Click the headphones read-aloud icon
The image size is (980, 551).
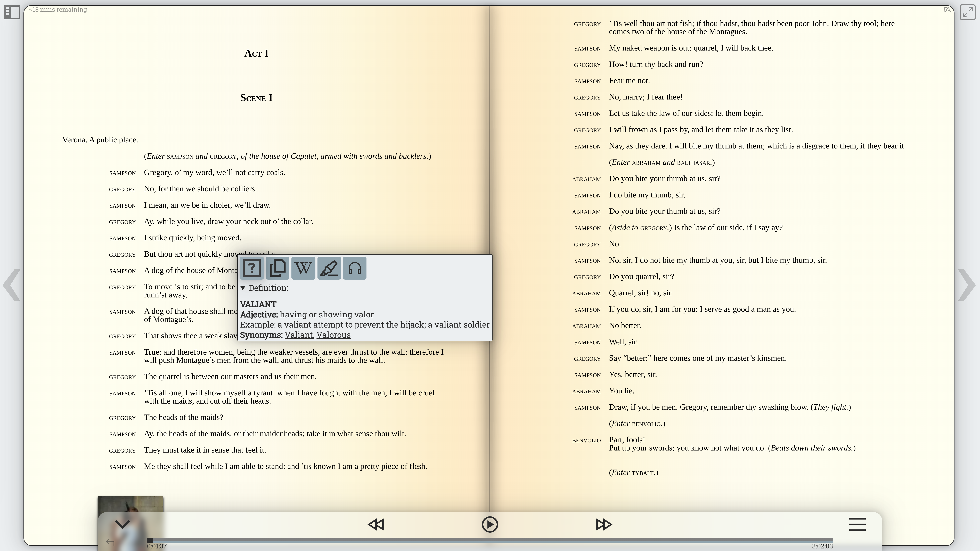pos(355,268)
